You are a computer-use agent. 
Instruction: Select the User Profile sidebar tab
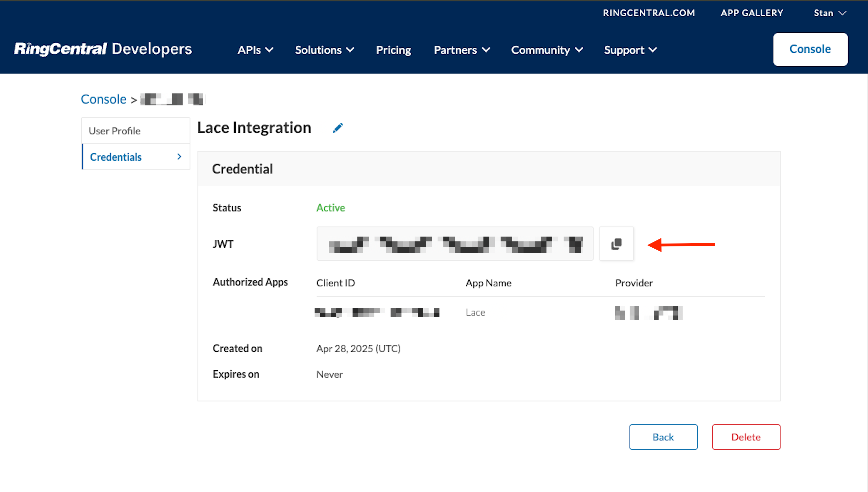tap(135, 131)
